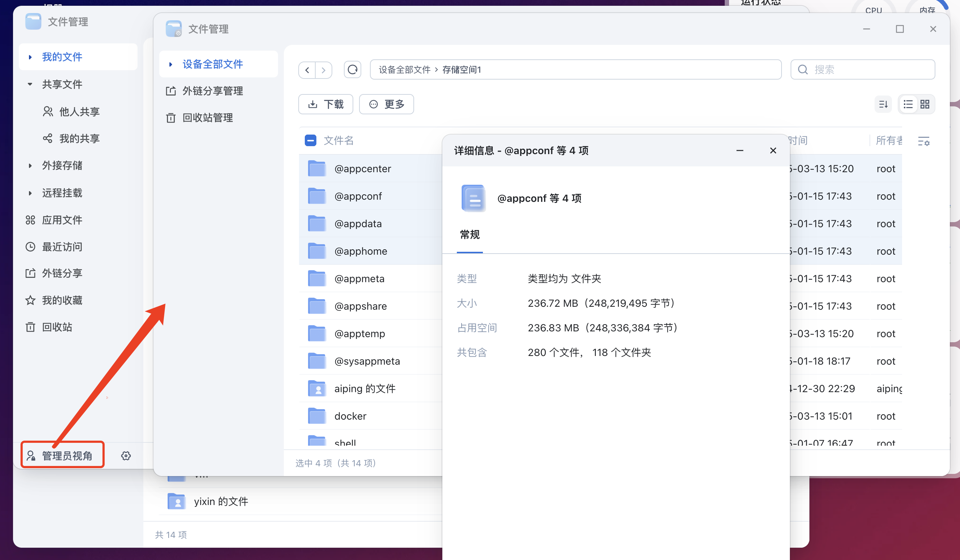960x560 pixels.
Task: Click 存储空间1 in the breadcrumb path
Action: (x=462, y=70)
